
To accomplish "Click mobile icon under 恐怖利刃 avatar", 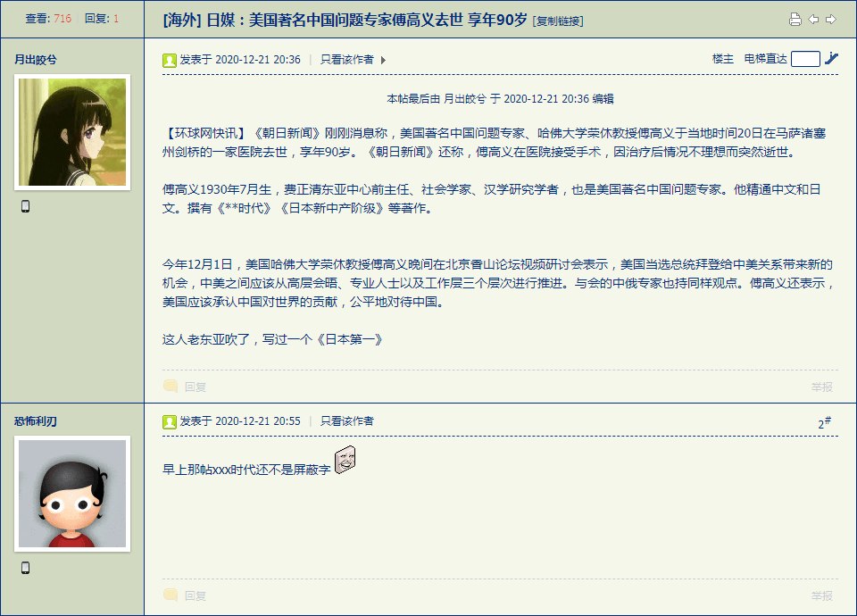I will pyautogui.click(x=25, y=568).
